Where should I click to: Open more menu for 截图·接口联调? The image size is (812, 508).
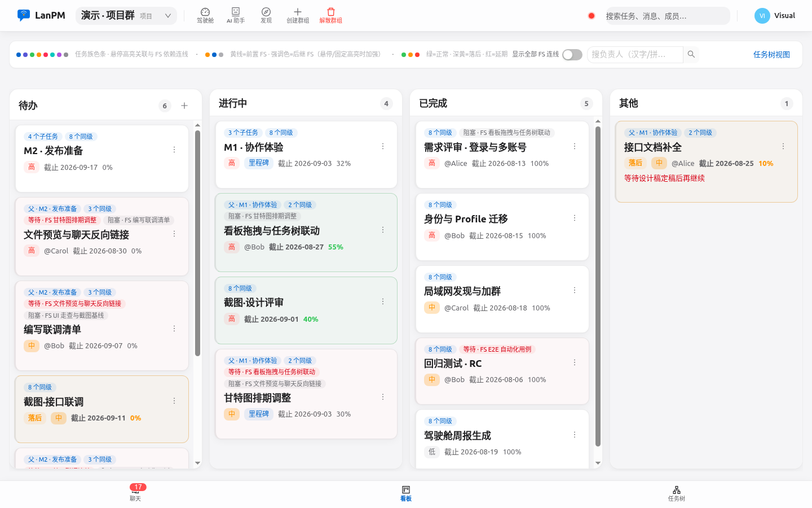pyautogui.click(x=174, y=401)
